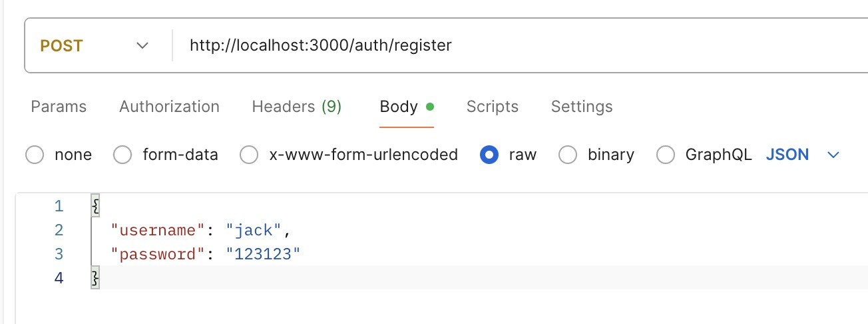This screenshot has width=868, height=324.
Task: Choose the form-data radio option
Action: (x=122, y=155)
